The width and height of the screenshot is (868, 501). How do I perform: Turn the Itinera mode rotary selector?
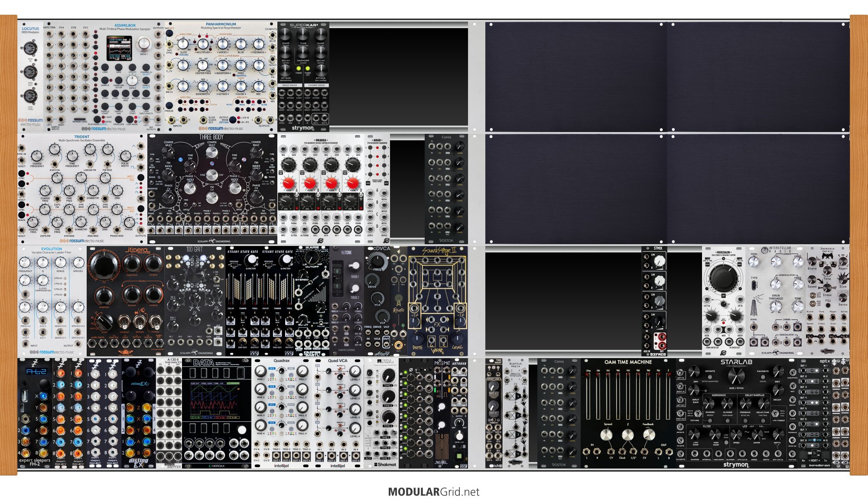click(104, 322)
